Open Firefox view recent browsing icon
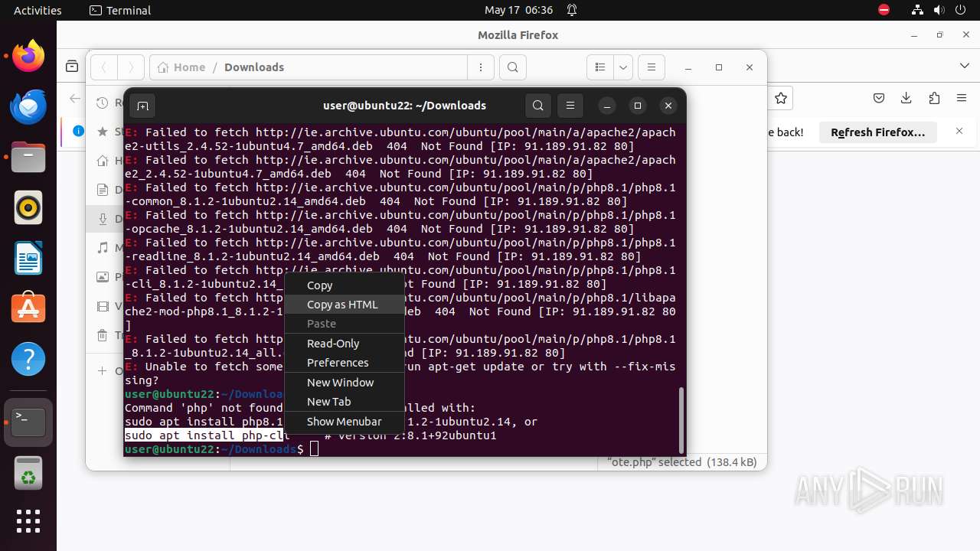980x551 pixels. [72, 67]
